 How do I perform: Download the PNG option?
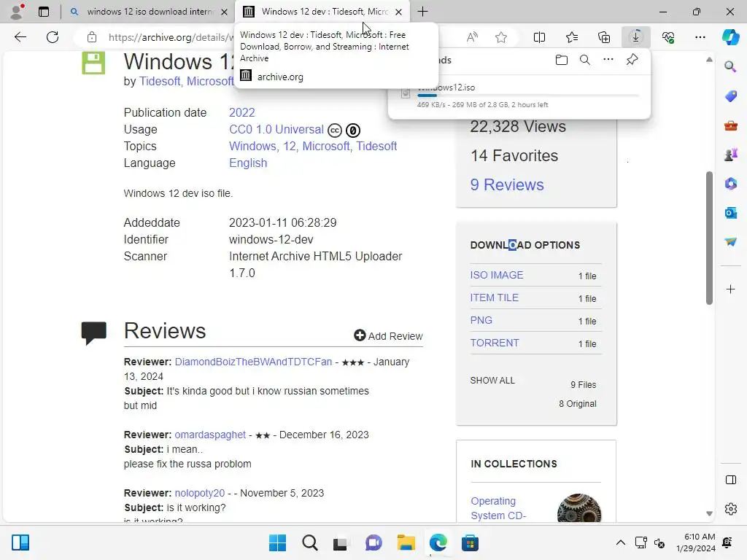coord(481,321)
